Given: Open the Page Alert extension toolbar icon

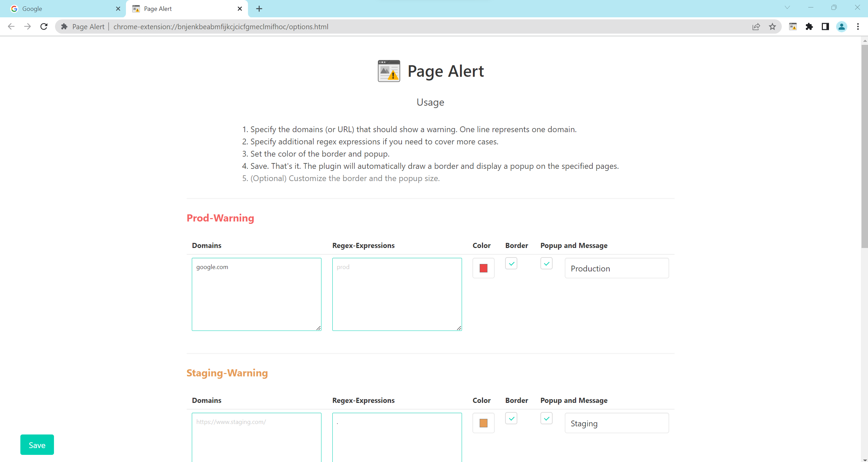Looking at the screenshot, I should [793, 26].
